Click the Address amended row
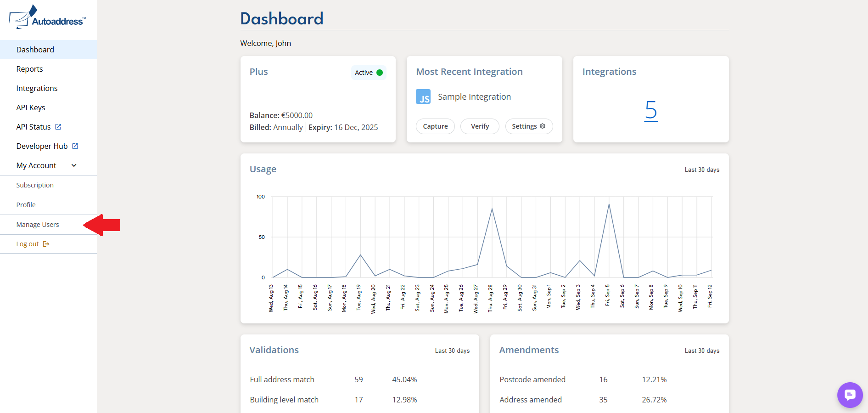The height and width of the screenshot is (413, 868). coord(609,400)
